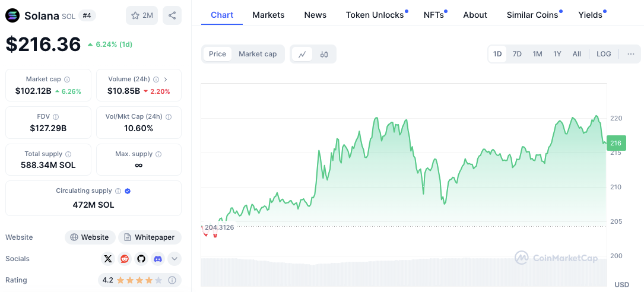Set chart range to 1M
Image resolution: width=644 pixels, height=292 pixels.
[x=537, y=54]
